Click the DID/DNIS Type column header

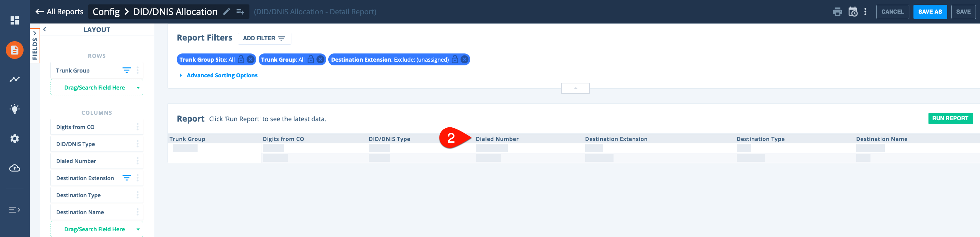[389, 139]
